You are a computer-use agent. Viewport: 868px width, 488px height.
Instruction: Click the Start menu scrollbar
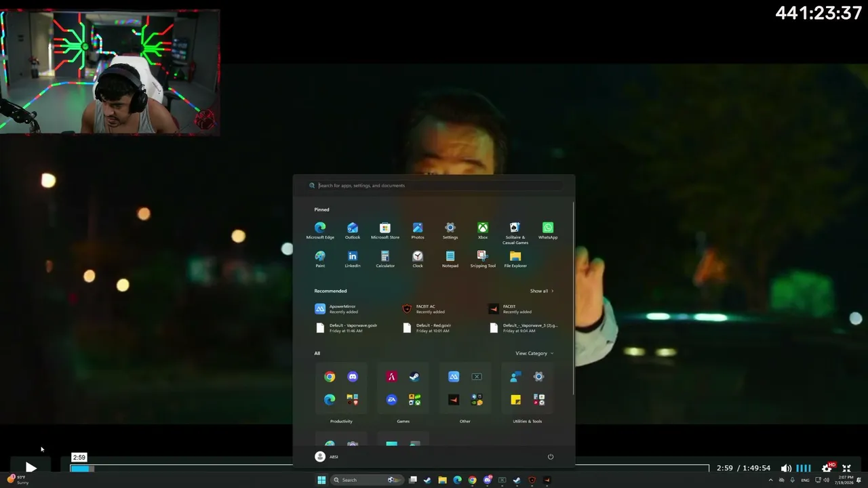pyautogui.click(x=574, y=298)
